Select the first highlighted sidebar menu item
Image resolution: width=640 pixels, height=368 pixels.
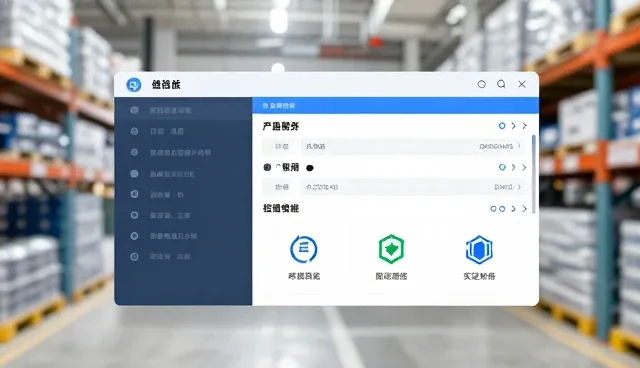click(183, 110)
